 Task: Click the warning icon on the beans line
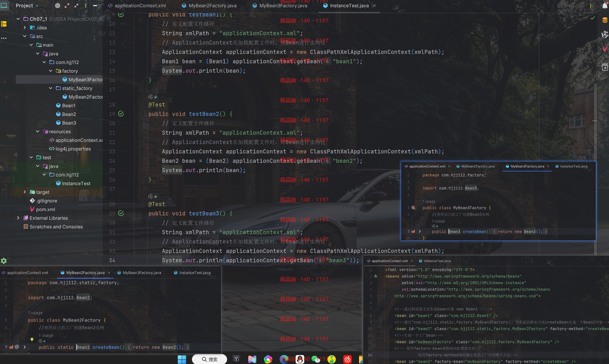pyautogui.click(x=376, y=276)
